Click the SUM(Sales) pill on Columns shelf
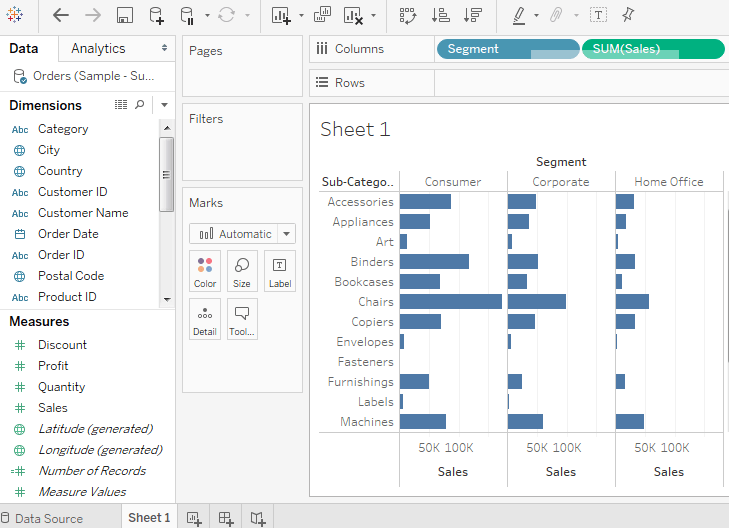This screenshot has height=528, width=729. click(x=653, y=49)
